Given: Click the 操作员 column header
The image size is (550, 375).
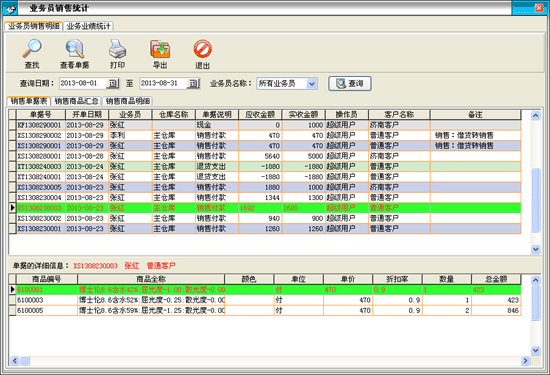Looking at the screenshot, I should coord(347,115).
